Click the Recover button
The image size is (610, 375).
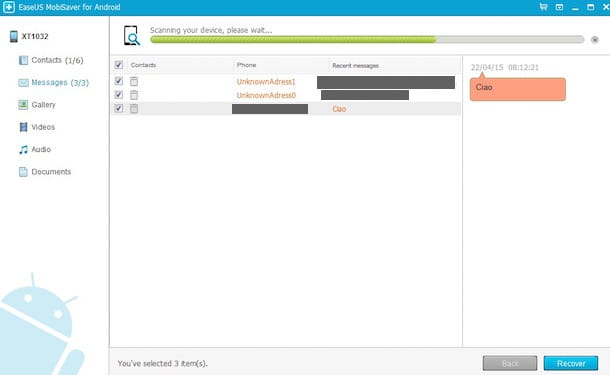tap(571, 363)
